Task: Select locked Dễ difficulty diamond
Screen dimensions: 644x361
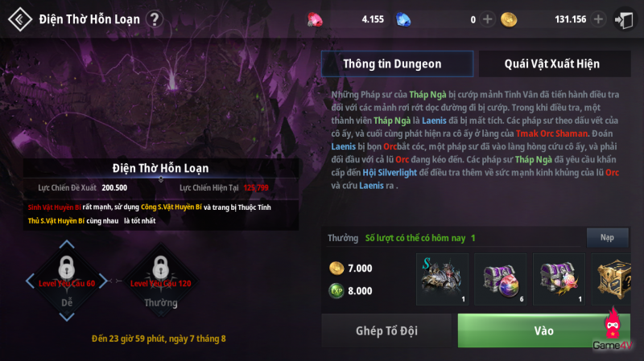Action: tap(67, 281)
